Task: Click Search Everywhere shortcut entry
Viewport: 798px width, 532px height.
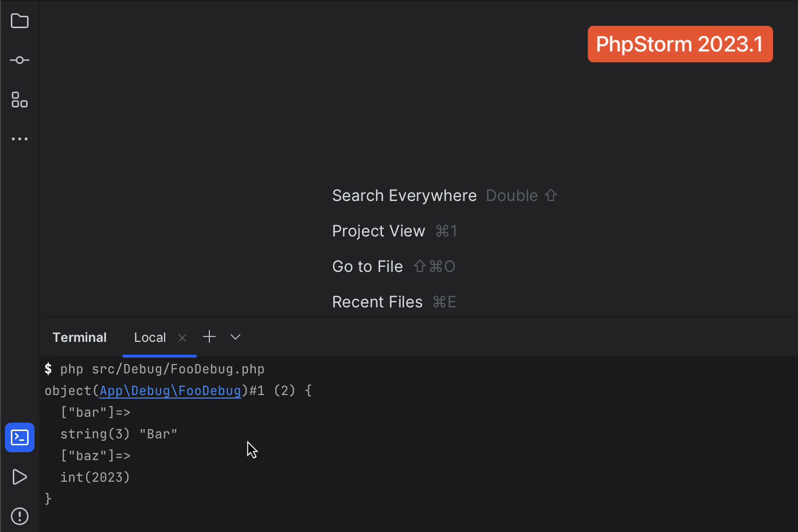Action: pyautogui.click(x=404, y=195)
